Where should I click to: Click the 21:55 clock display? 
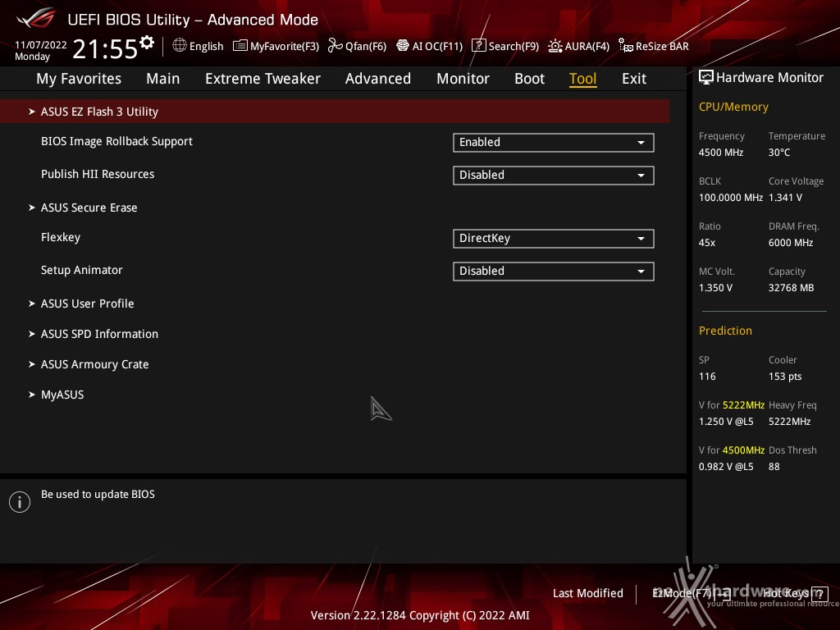pyautogui.click(x=105, y=48)
